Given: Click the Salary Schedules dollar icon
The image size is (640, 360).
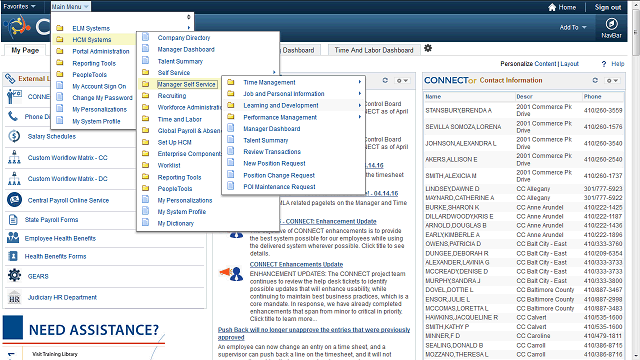Looking at the screenshot, I should pos(14,136).
